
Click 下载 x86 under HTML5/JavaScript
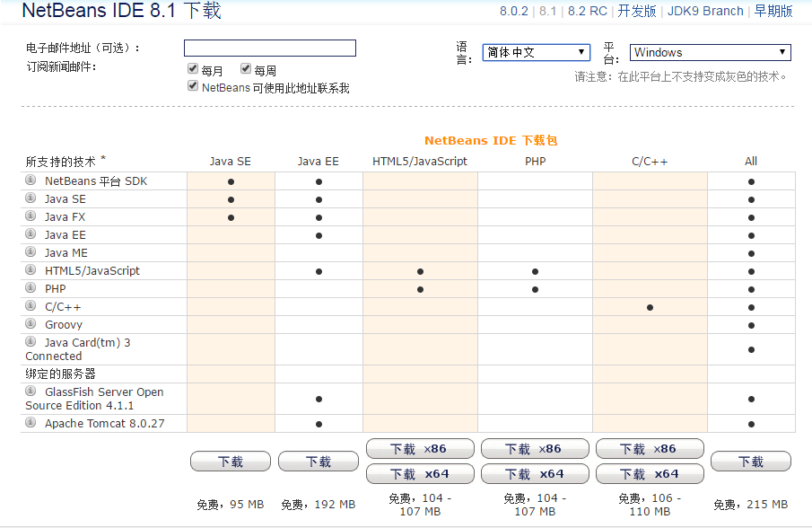coord(420,449)
